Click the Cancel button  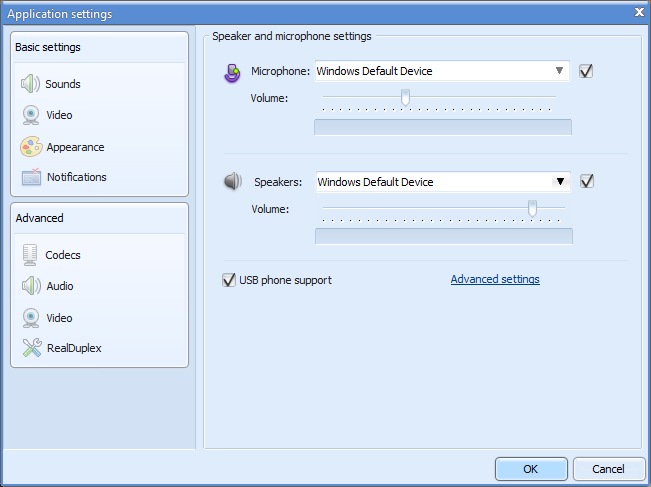(608, 469)
